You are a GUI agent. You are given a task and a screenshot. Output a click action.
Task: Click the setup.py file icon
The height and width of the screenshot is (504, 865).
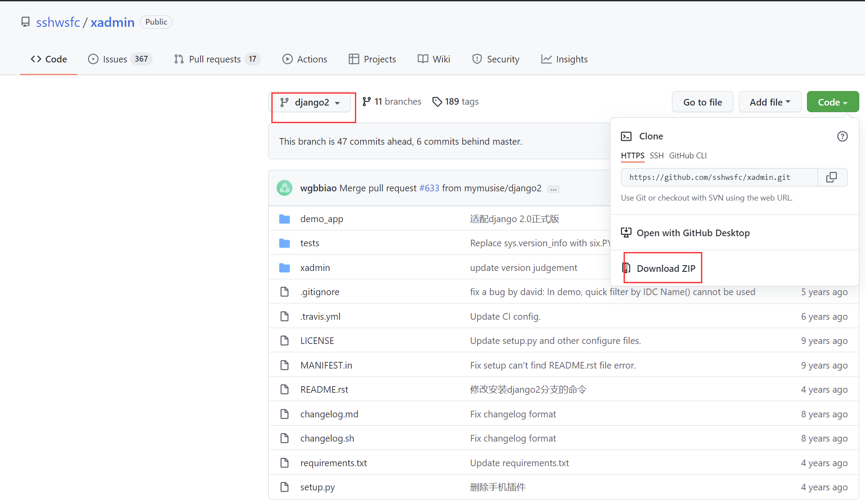pos(285,487)
